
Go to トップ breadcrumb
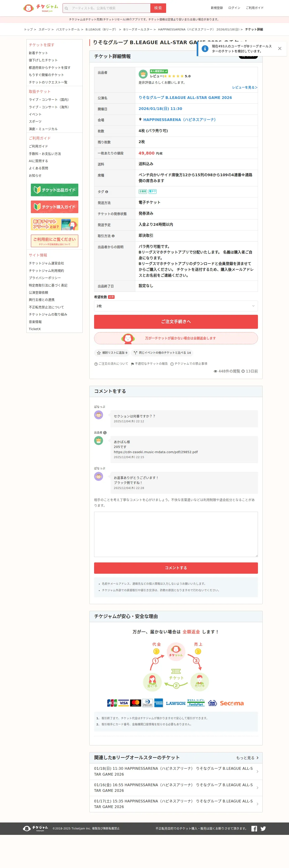[28, 29]
